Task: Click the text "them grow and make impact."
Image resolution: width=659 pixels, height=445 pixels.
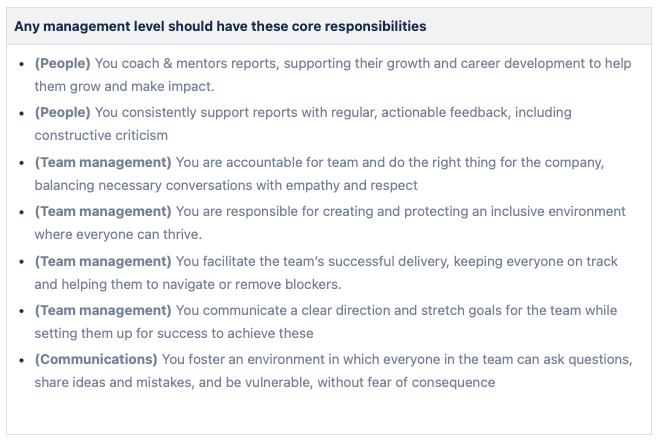Action: (124, 86)
